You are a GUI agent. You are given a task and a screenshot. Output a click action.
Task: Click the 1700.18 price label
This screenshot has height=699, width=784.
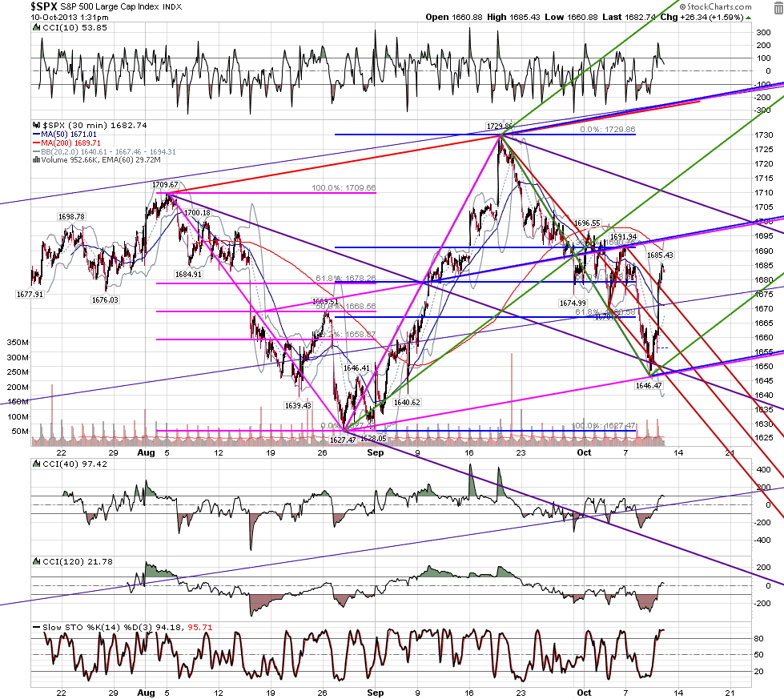point(198,213)
